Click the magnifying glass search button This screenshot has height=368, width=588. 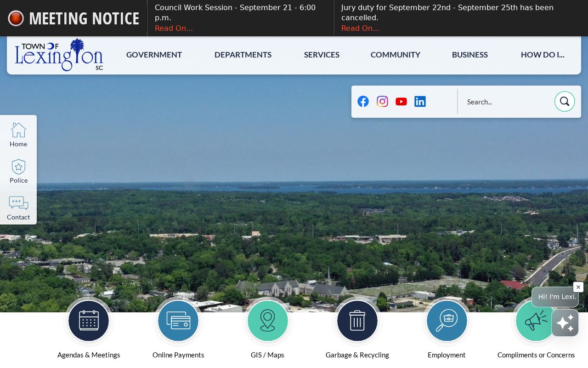point(565,102)
